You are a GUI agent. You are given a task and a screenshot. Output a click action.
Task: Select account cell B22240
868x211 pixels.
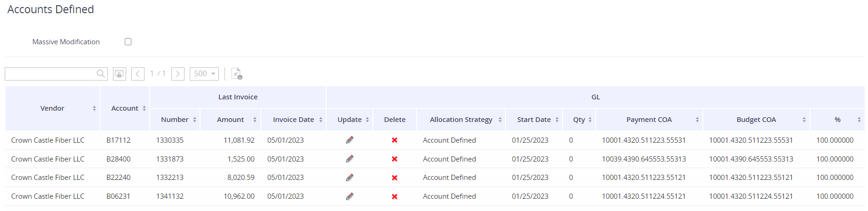point(119,178)
